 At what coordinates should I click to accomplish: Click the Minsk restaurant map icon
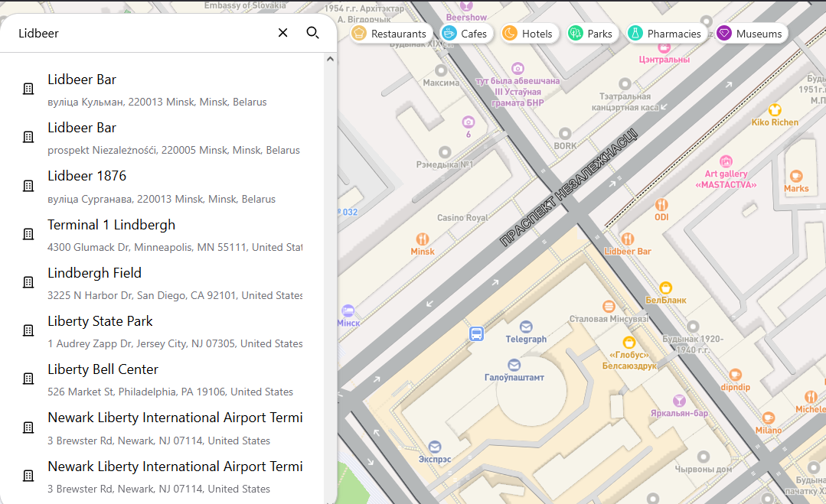point(422,239)
